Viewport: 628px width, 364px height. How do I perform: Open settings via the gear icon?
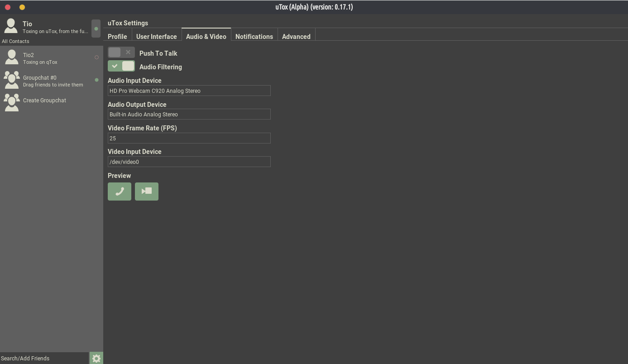click(96, 358)
